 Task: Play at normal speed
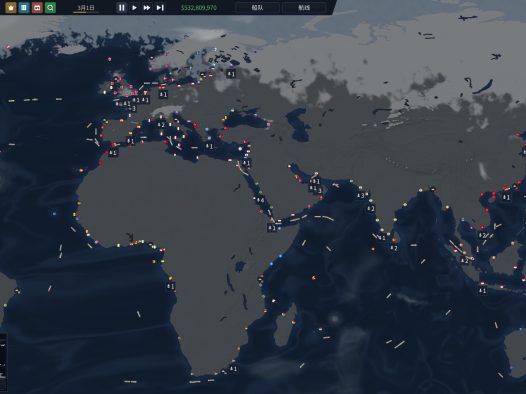click(x=135, y=7)
